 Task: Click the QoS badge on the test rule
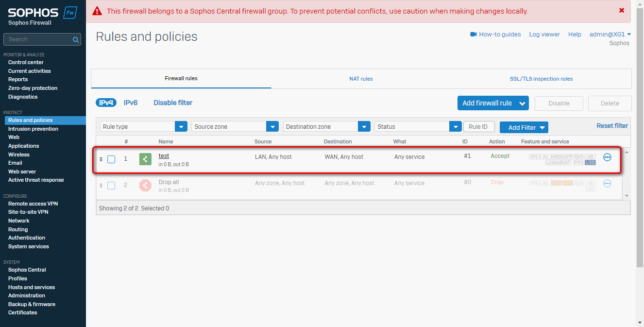[x=579, y=157]
